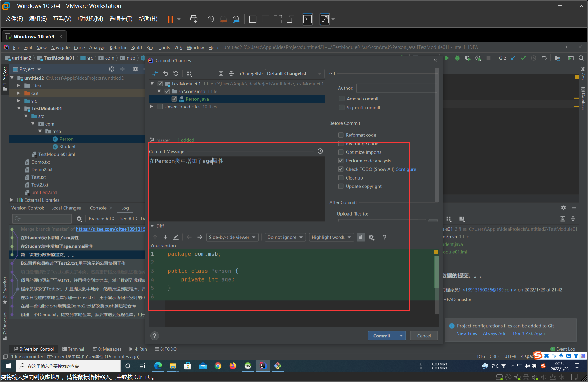Open Chrome from Windows taskbar
Screen dimensions: 588x382
(x=218, y=366)
